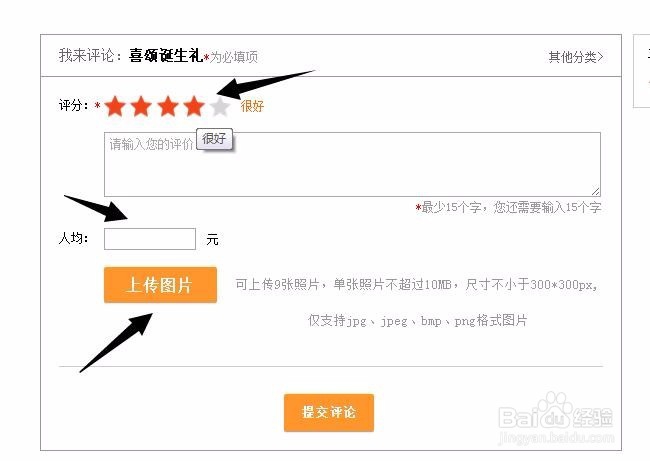Click the 喜颂诞生礼 business name title
The image size is (650, 461).
point(165,56)
